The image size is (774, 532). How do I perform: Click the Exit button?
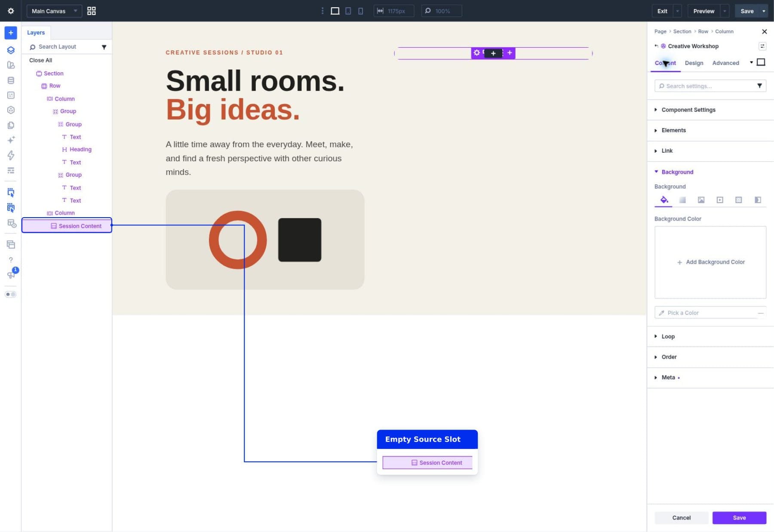662,11
